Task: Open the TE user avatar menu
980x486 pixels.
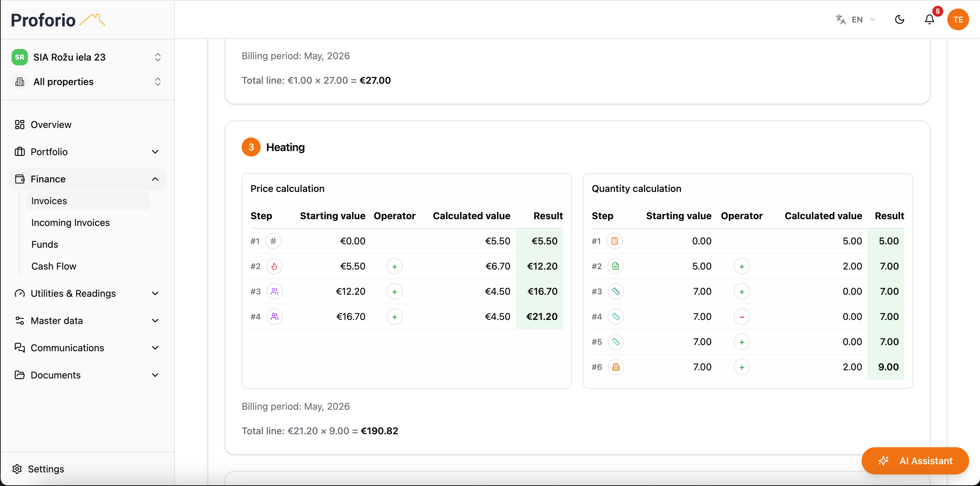Action: (x=958, y=19)
